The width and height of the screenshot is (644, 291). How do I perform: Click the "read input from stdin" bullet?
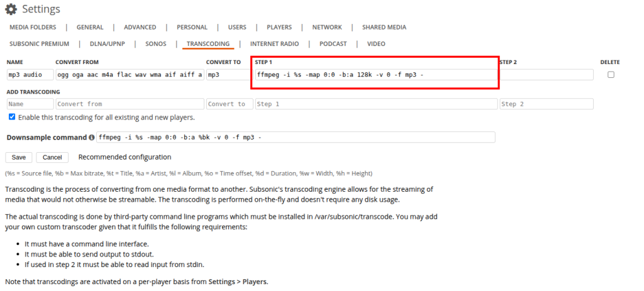click(114, 265)
